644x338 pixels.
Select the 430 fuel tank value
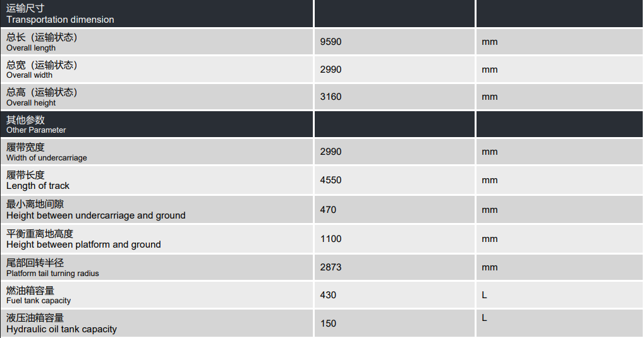[x=328, y=295]
